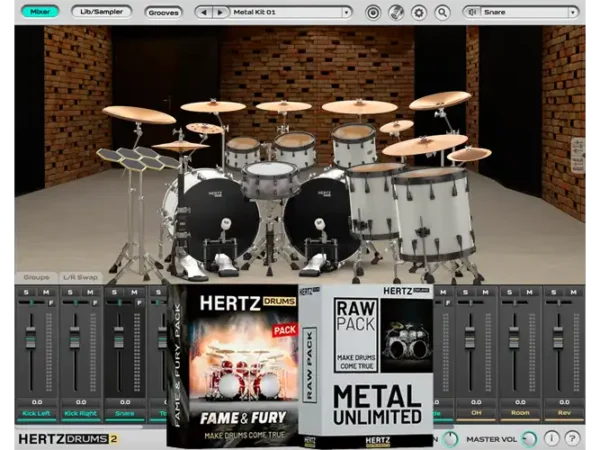The image size is (600, 450).
Task: Click the Metal Unlimited Raw Pack box image
Action: coord(367,367)
